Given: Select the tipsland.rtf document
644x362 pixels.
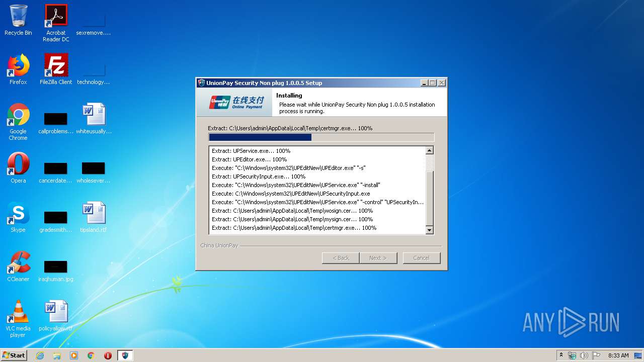Looking at the screenshot, I should tap(94, 217).
